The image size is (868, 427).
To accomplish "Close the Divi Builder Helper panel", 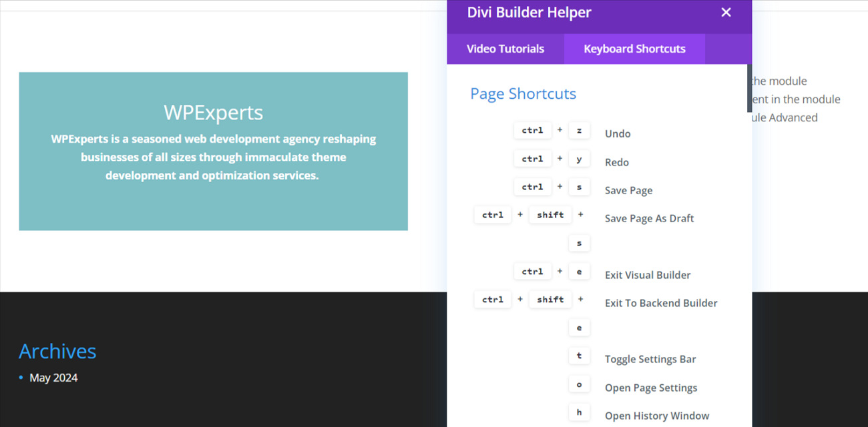I will coord(726,12).
